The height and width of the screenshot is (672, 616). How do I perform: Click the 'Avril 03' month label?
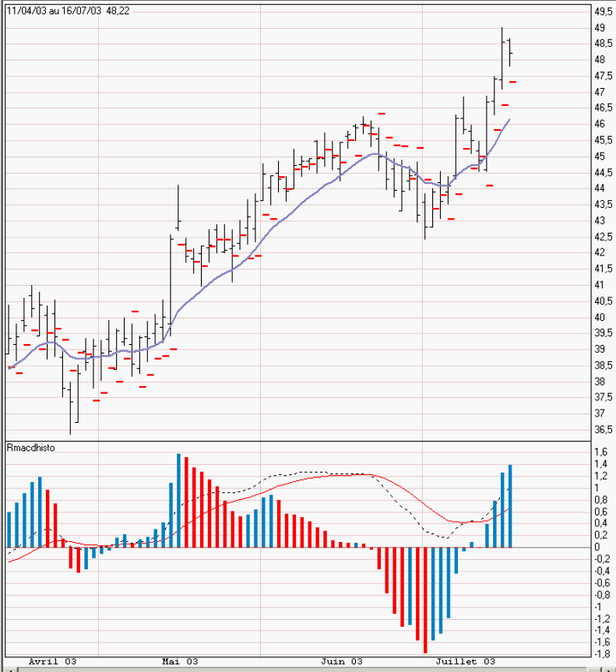[52, 661]
